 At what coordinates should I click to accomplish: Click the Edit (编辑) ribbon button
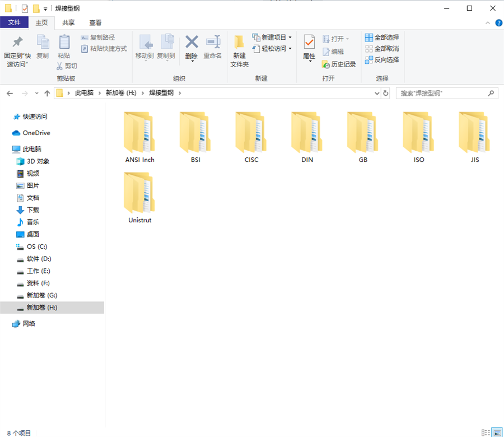333,52
